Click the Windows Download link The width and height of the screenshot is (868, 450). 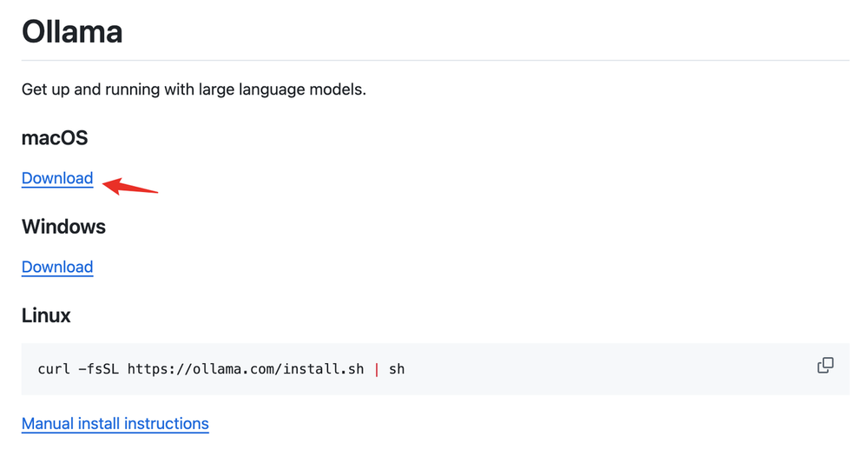[57, 267]
